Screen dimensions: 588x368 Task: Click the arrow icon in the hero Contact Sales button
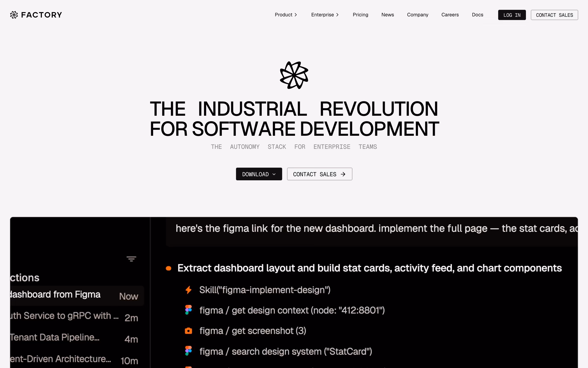coord(343,174)
